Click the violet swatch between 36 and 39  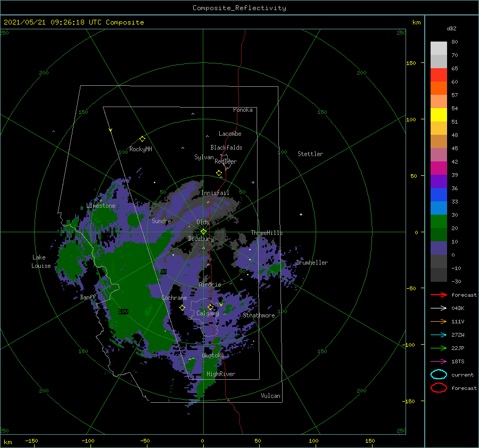(439, 181)
